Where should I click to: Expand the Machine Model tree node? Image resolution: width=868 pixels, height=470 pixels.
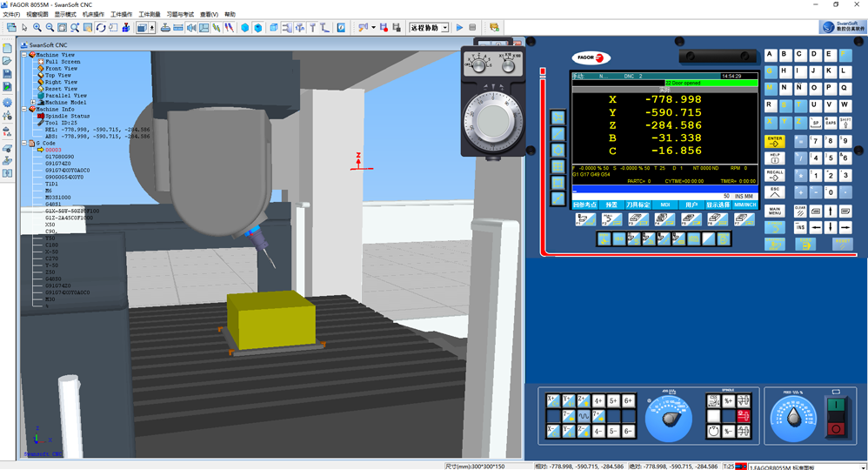33,103
